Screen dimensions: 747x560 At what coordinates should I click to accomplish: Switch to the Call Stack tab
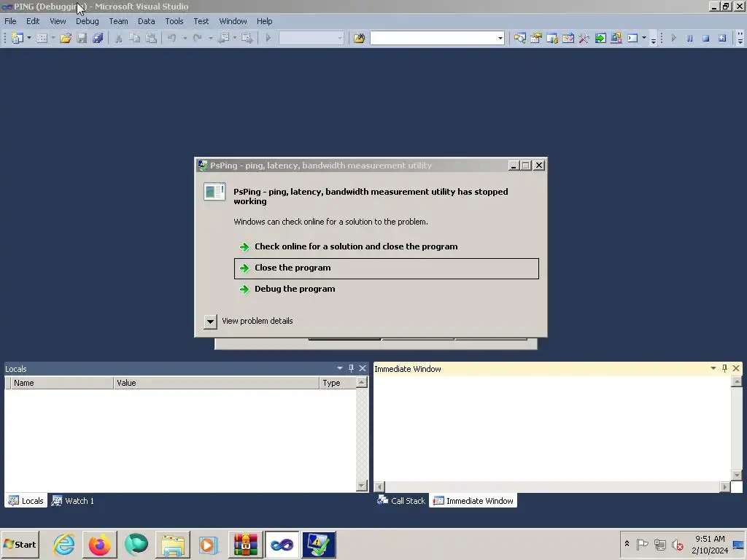[401, 500]
